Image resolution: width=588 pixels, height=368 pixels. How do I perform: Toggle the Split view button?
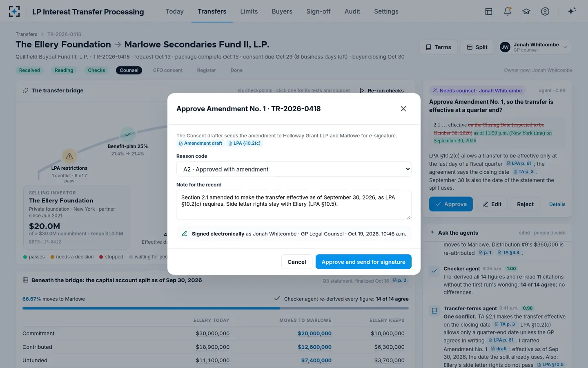(477, 47)
